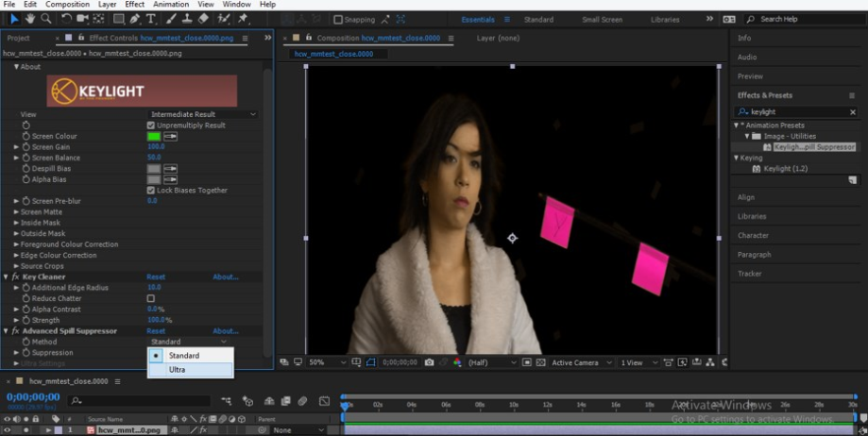Expand Foreground Colour Correction group
868x436 pixels.
point(16,244)
